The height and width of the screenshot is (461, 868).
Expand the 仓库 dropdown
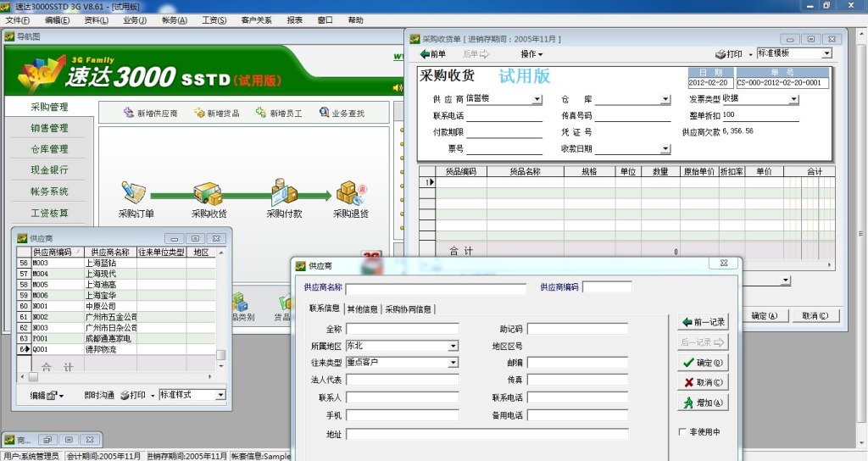[665, 99]
